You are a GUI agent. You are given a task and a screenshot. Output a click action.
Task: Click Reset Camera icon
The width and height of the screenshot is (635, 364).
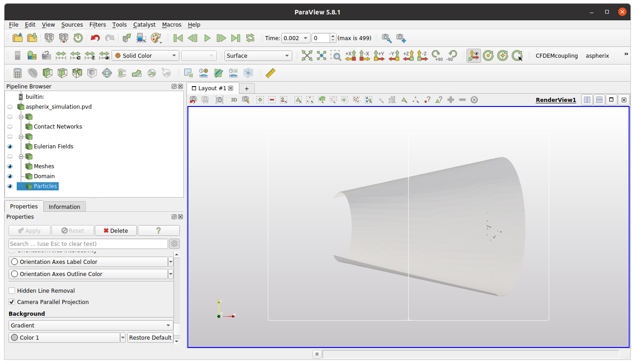coord(307,55)
